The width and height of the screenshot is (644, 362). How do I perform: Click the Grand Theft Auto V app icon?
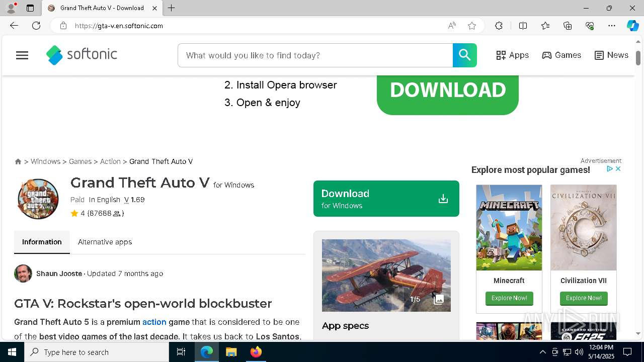[x=38, y=199]
